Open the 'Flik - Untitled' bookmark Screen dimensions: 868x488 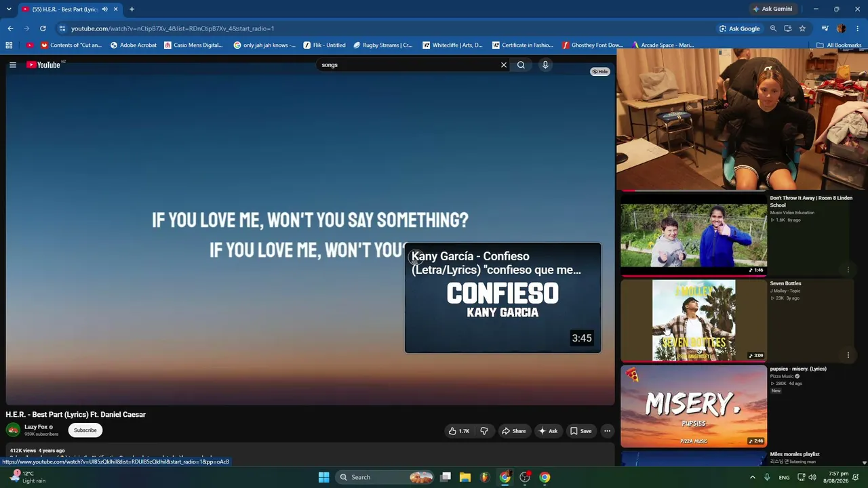(x=325, y=45)
